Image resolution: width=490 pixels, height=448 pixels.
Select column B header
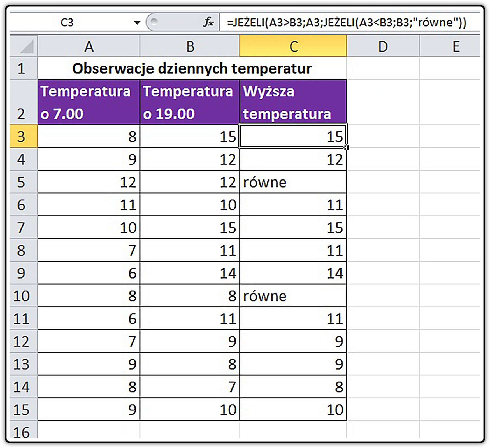(190, 46)
